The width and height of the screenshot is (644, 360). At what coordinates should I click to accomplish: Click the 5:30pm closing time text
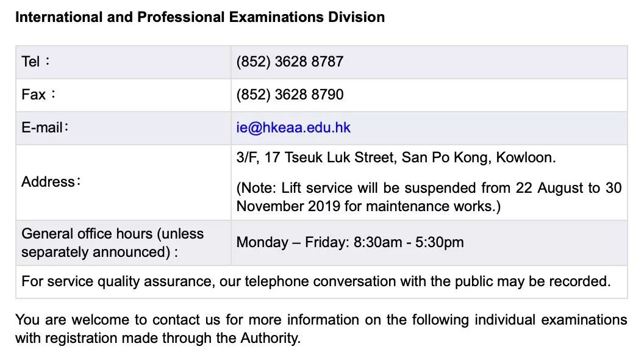point(440,242)
